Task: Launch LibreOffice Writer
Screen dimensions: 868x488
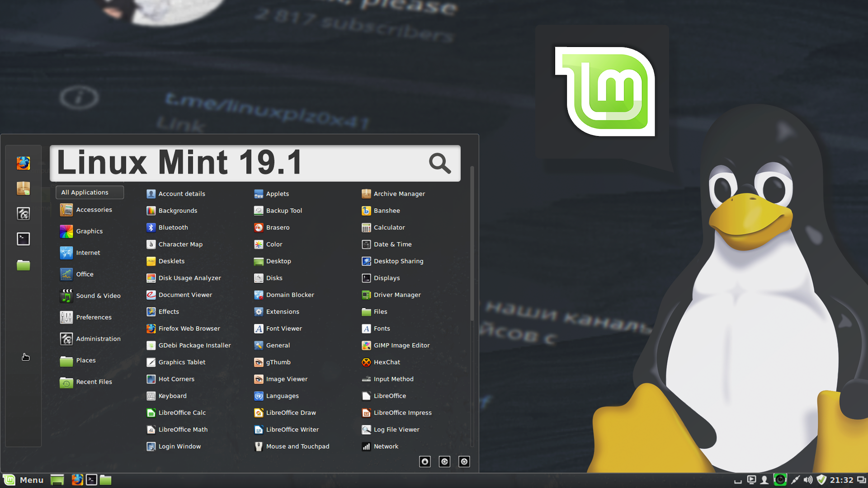Action: [x=292, y=429]
